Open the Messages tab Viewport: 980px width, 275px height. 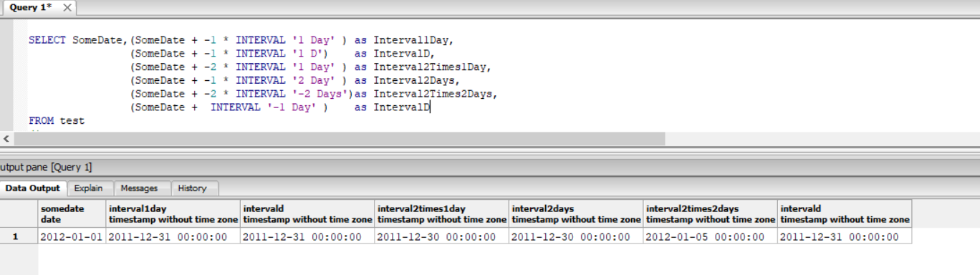pyautogui.click(x=139, y=188)
